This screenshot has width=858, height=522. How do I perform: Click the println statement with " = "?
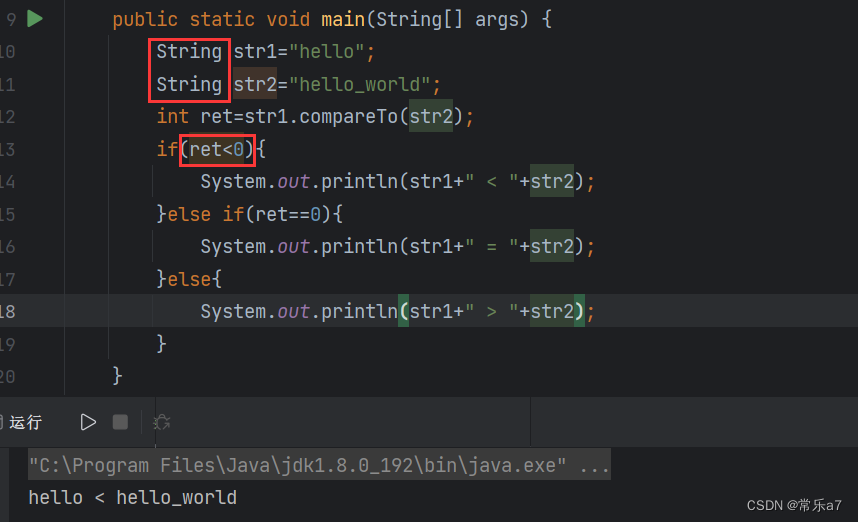coord(397,247)
